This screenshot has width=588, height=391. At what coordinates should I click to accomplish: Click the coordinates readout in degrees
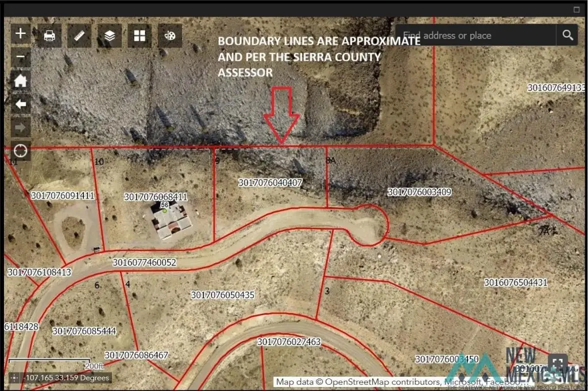coord(66,378)
